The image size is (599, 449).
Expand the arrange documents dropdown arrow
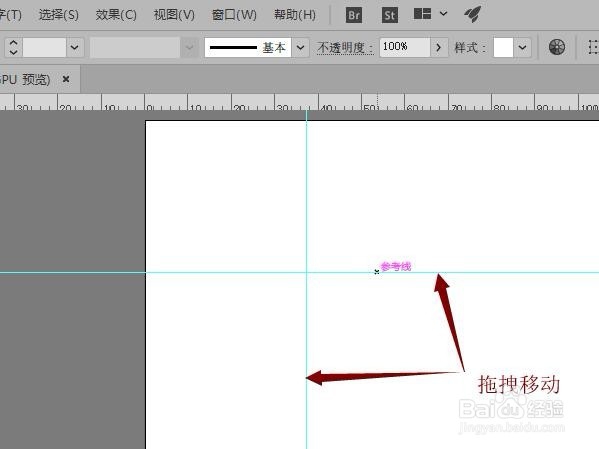pos(443,14)
